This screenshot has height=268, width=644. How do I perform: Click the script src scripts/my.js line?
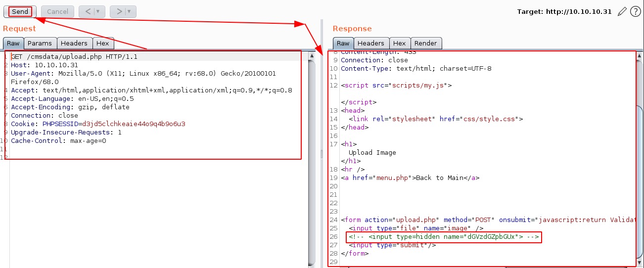(396, 85)
